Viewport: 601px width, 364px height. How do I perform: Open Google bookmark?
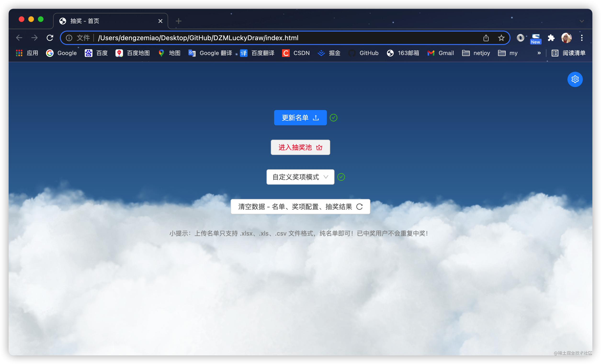coord(61,53)
